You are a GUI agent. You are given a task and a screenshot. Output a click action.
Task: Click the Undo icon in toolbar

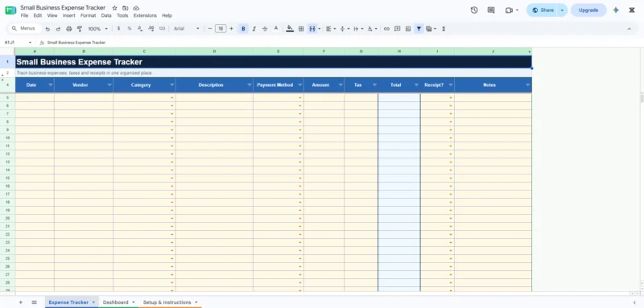point(47,29)
